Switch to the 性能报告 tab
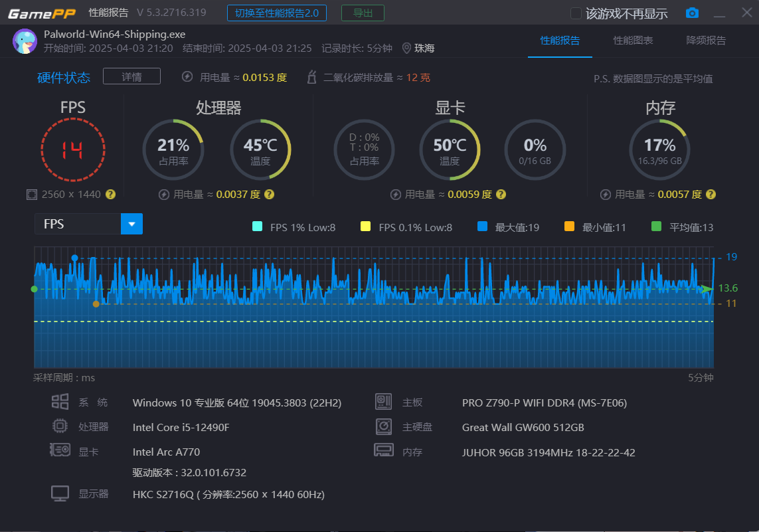Screen dimensions: 759x532 pos(560,41)
